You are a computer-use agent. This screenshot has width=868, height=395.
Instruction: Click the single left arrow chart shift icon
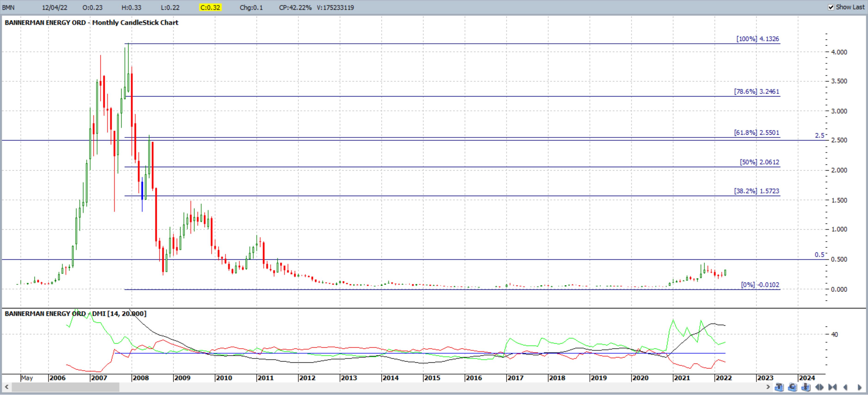pyautogui.click(x=845, y=387)
